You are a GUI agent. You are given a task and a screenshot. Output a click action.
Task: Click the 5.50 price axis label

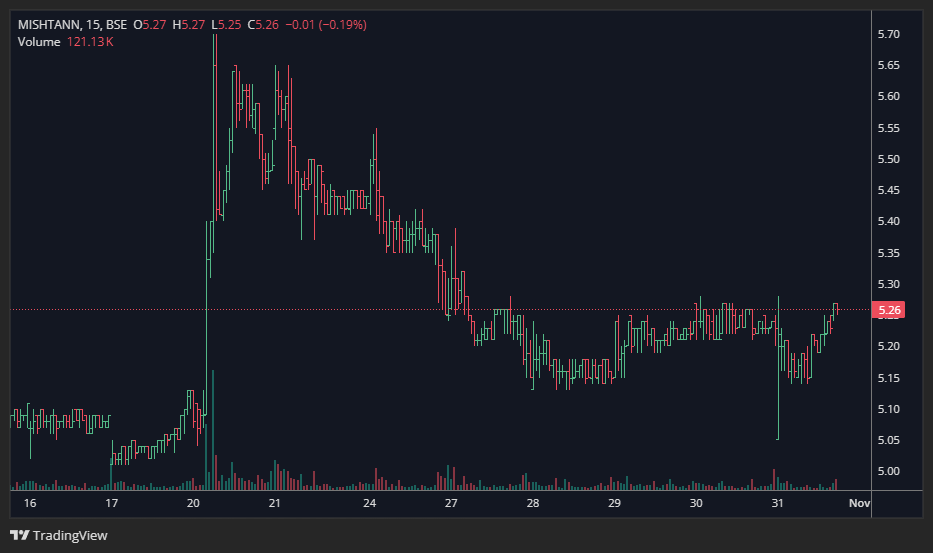[888, 159]
